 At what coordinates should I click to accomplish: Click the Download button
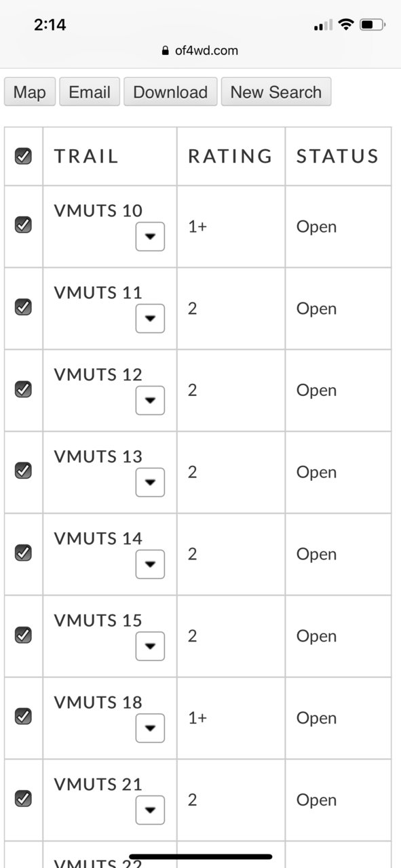click(x=170, y=92)
